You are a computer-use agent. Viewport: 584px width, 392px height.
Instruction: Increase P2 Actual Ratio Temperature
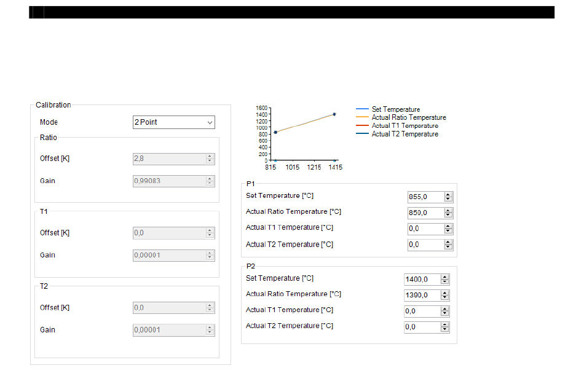[444, 293]
